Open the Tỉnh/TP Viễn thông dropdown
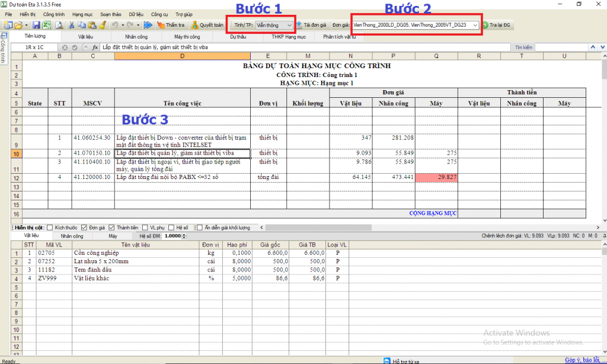The width and height of the screenshot is (607, 364). click(289, 25)
